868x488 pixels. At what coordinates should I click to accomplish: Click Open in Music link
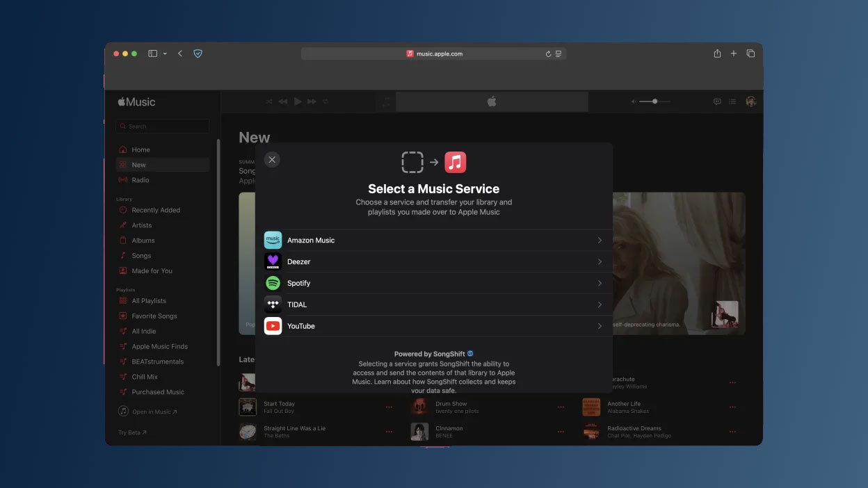(147, 412)
